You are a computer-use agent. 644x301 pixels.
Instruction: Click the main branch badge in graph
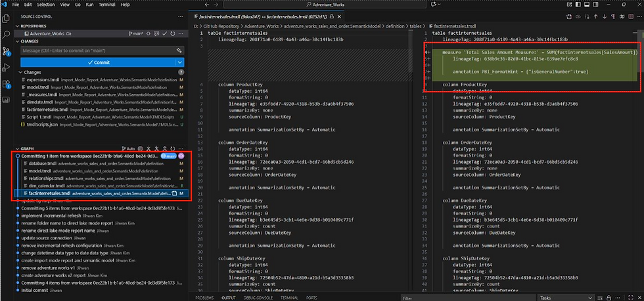pyautogui.click(x=168, y=156)
